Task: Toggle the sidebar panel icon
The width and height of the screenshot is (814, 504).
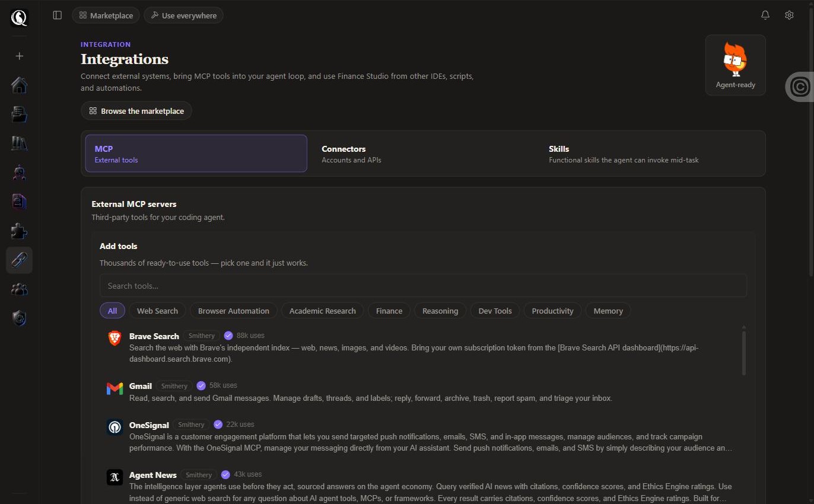Action: (58, 15)
